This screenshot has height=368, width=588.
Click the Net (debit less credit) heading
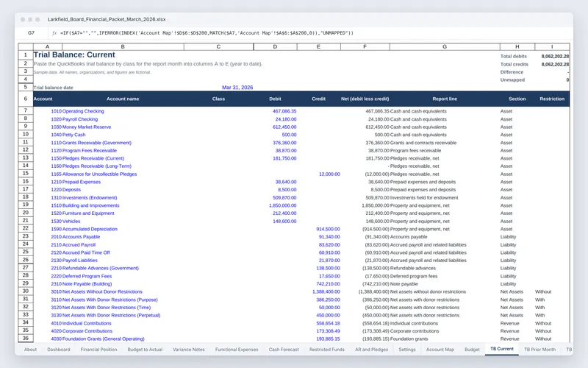click(365, 99)
